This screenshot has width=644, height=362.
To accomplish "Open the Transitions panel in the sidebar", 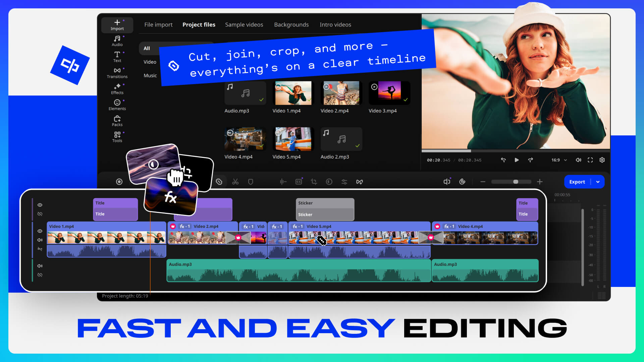I will [117, 72].
